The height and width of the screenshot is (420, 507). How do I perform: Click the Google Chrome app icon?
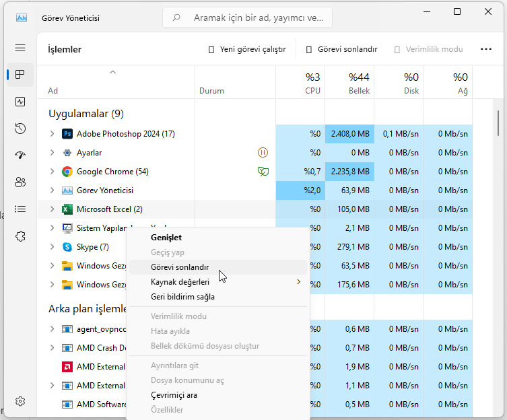coord(67,172)
